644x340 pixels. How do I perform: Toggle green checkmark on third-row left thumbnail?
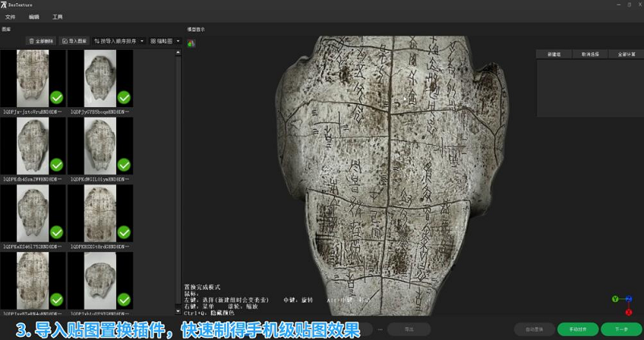[x=56, y=233]
